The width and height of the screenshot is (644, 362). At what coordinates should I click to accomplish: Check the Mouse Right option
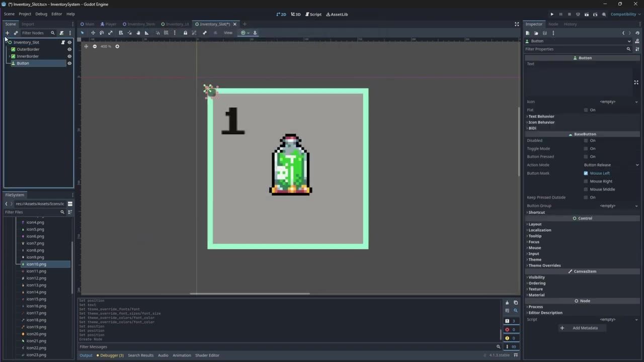(x=586, y=182)
